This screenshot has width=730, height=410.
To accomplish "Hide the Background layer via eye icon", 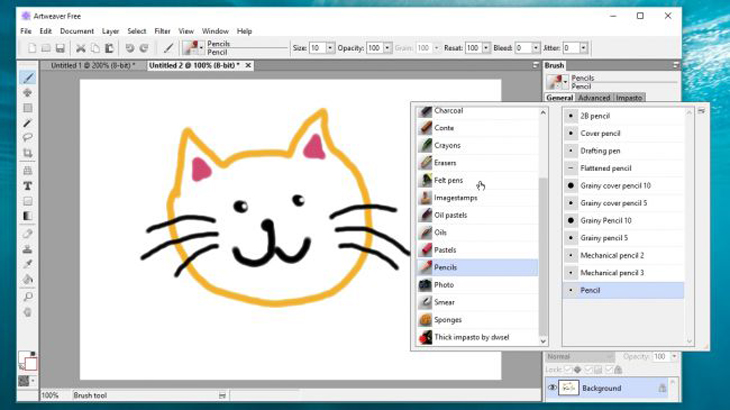I will pyautogui.click(x=552, y=388).
